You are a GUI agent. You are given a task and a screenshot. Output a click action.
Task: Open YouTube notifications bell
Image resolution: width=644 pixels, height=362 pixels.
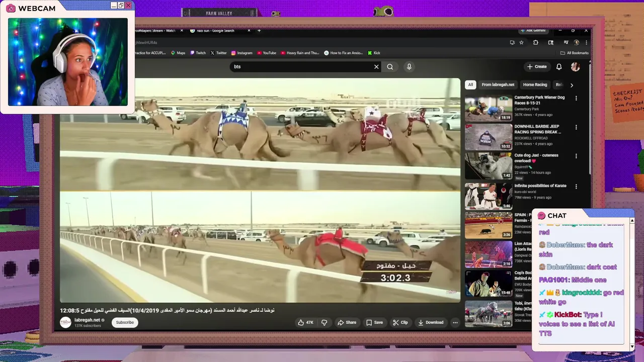559,67
